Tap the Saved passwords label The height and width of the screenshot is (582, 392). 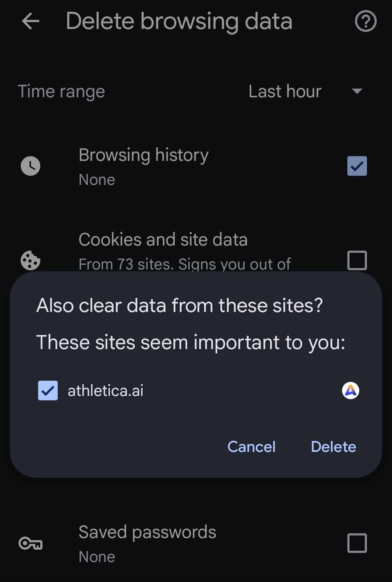click(x=147, y=532)
